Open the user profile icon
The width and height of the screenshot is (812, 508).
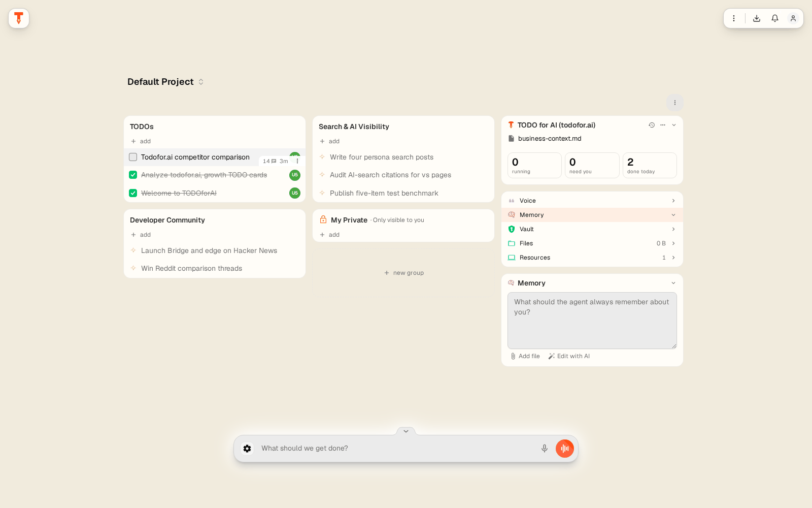[x=793, y=18]
